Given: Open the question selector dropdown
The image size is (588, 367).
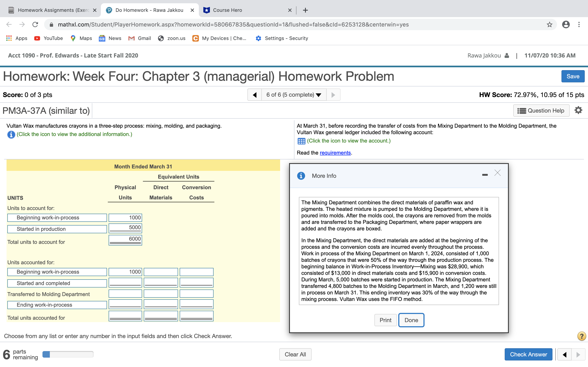Looking at the screenshot, I should tap(294, 95).
